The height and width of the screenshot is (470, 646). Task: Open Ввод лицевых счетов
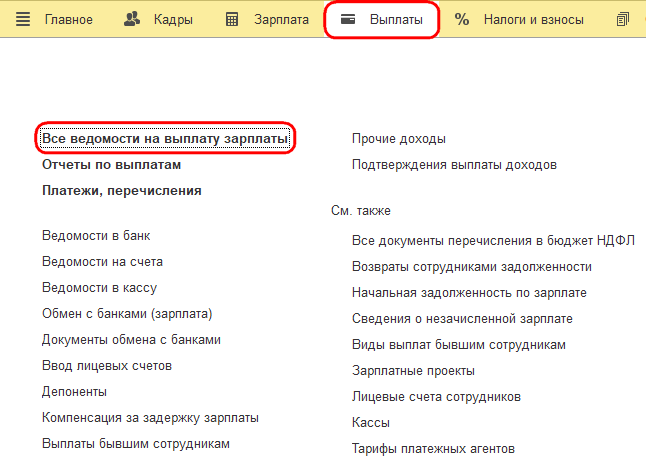[x=107, y=366]
